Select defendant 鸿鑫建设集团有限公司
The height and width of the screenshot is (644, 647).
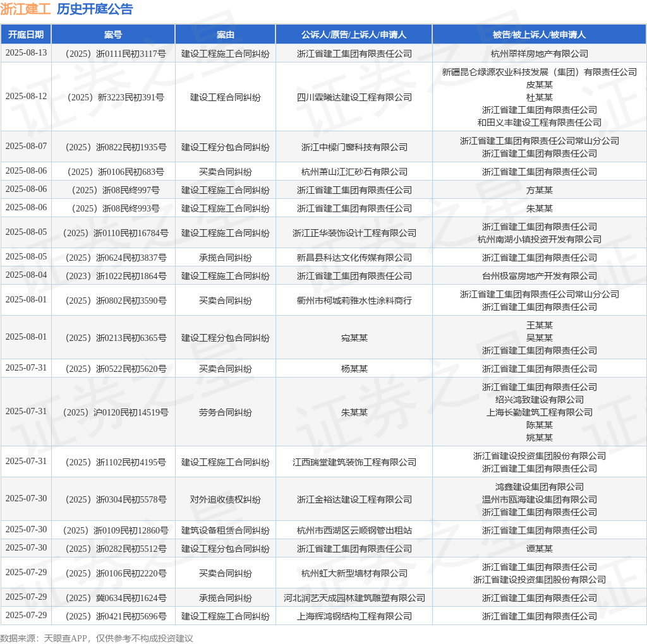540,487
